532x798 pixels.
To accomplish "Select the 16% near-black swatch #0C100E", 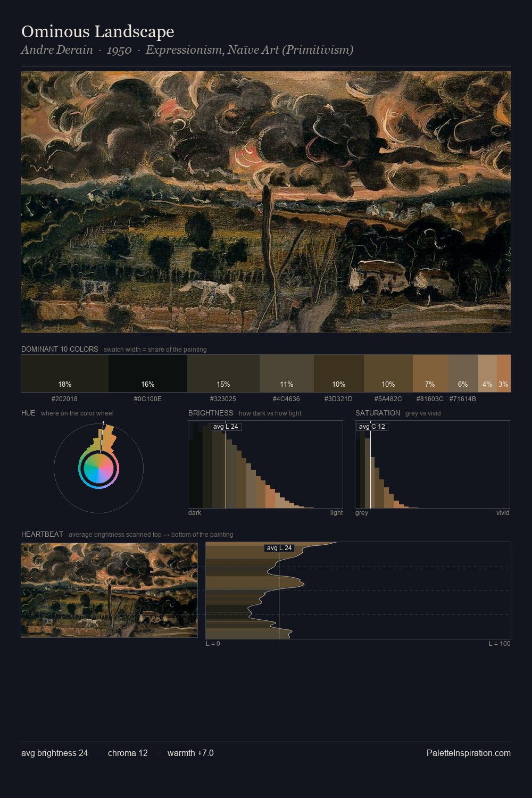I will (x=148, y=373).
